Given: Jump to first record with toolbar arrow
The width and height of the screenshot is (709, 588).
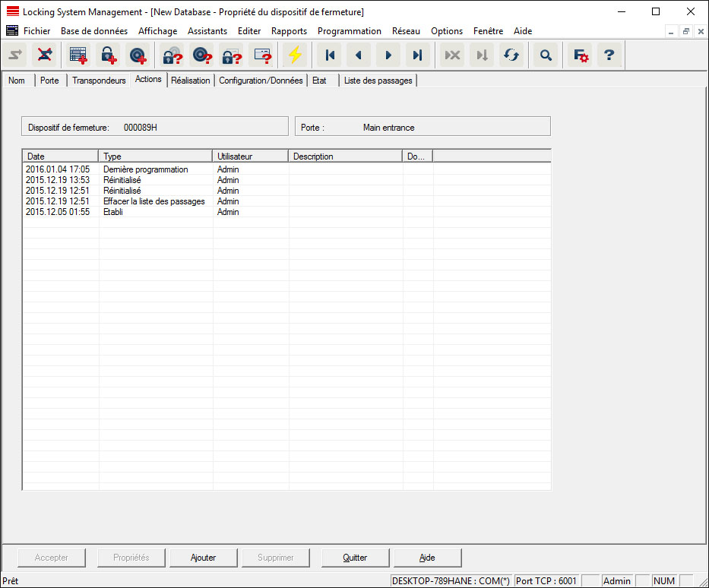Looking at the screenshot, I should pyautogui.click(x=330, y=55).
